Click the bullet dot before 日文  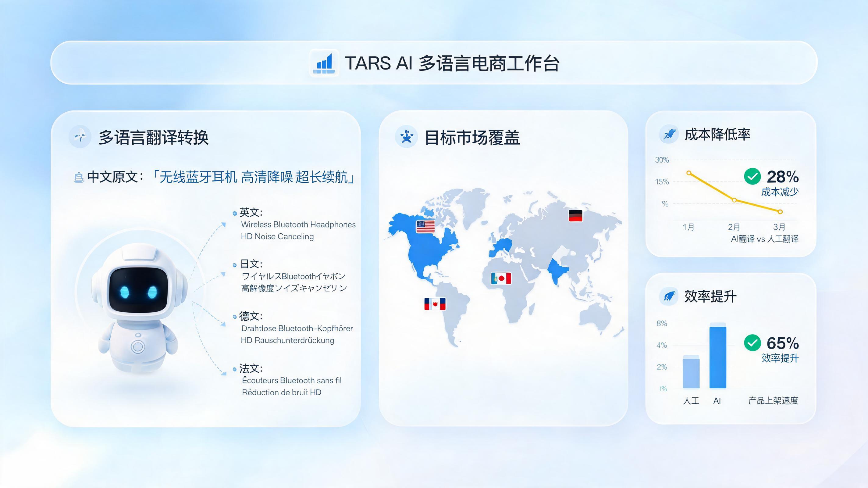[234, 265]
